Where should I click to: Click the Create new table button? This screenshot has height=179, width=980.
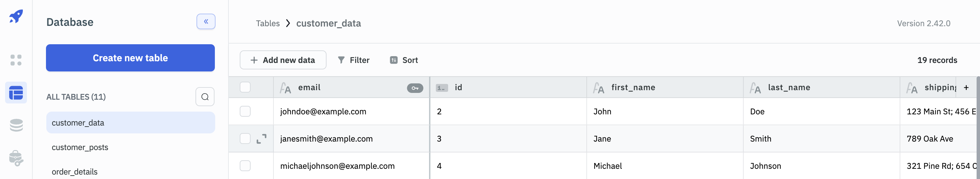(x=130, y=58)
